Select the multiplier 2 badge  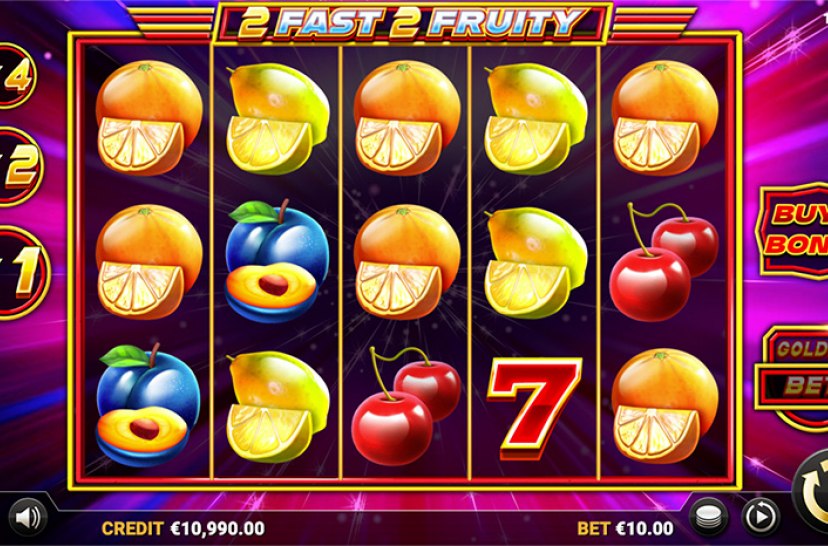19,167
